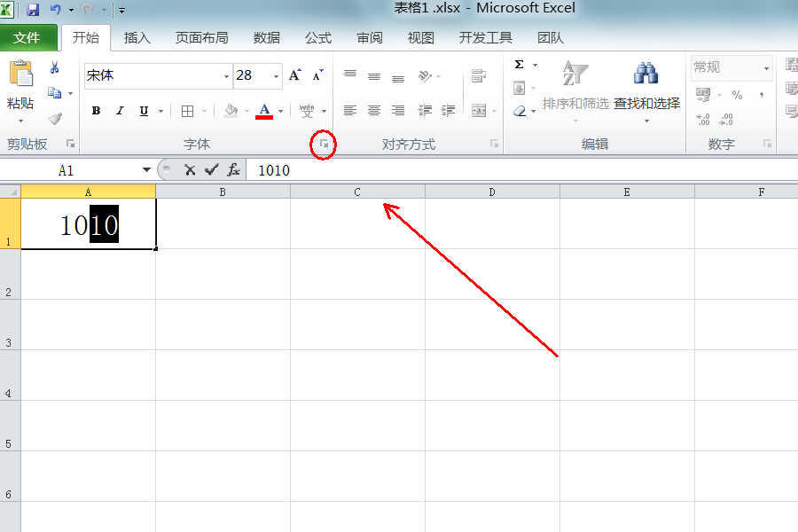Toggle center horizontal alignment
The image size is (798, 532).
374,111
